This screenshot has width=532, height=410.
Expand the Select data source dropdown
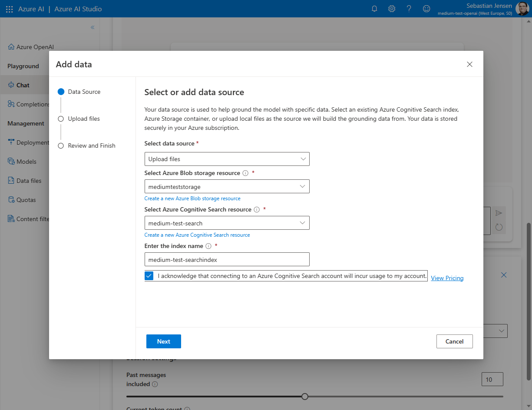(227, 159)
